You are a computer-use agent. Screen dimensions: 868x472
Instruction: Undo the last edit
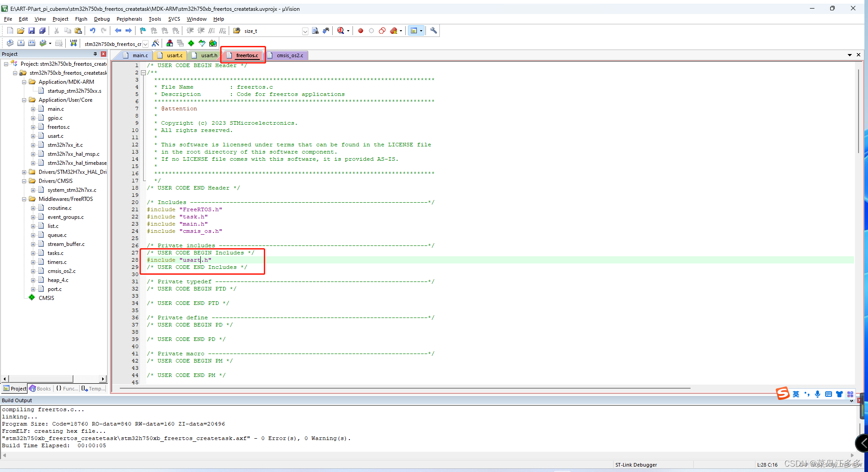[92, 31]
